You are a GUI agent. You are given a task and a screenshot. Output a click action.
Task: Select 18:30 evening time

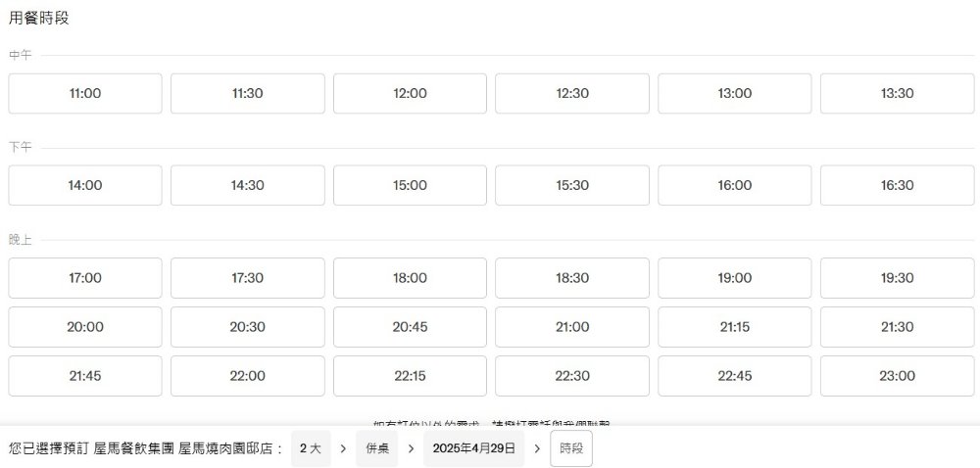click(572, 278)
